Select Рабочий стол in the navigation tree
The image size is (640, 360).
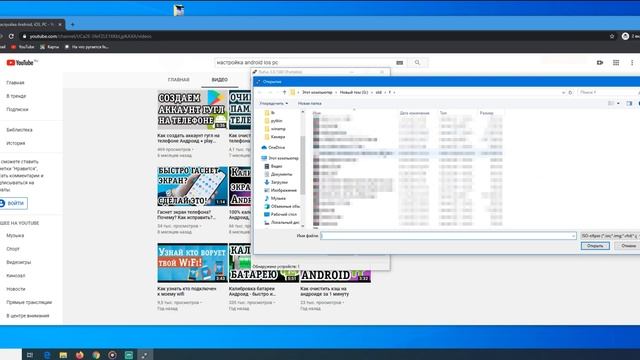click(x=280, y=214)
